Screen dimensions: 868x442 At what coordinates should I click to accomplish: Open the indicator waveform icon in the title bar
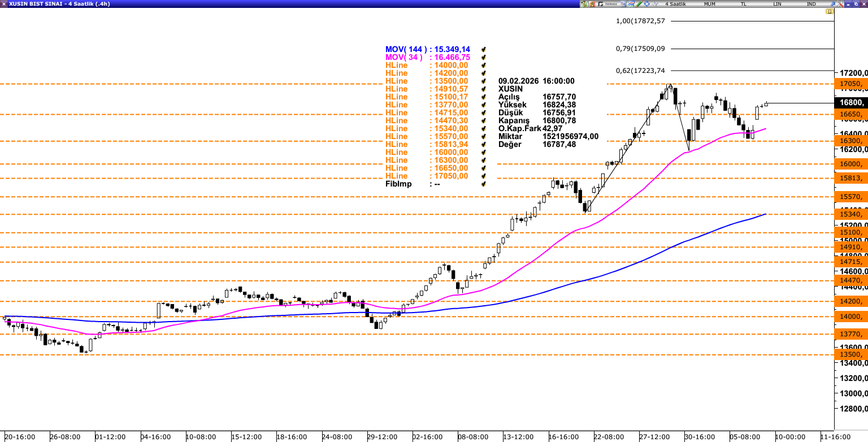pyautogui.click(x=655, y=4)
